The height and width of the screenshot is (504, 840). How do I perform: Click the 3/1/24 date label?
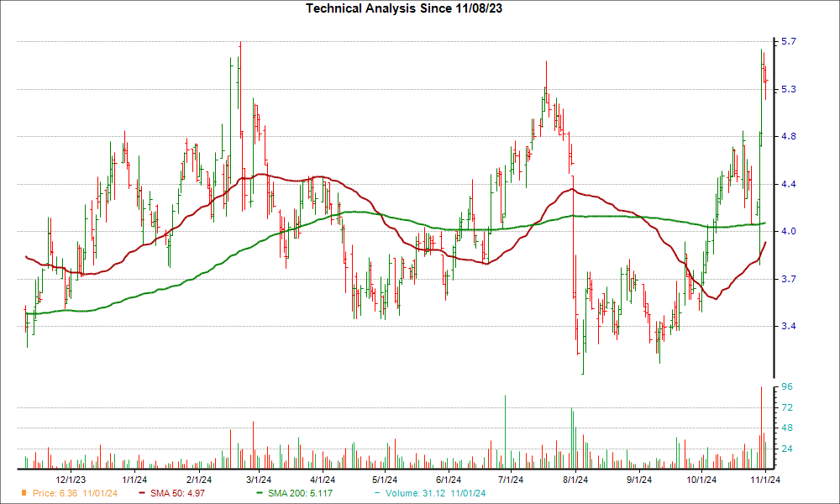(x=258, y=480)
